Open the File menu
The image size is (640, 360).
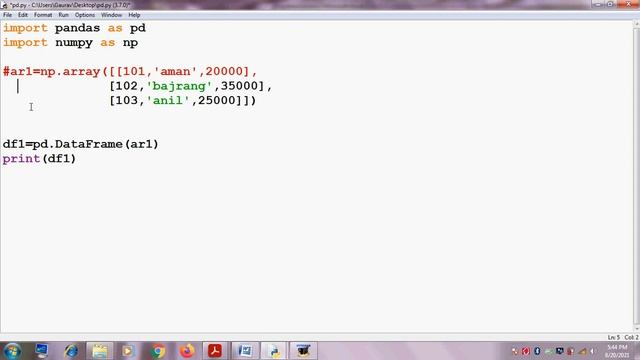pos(7,15)
